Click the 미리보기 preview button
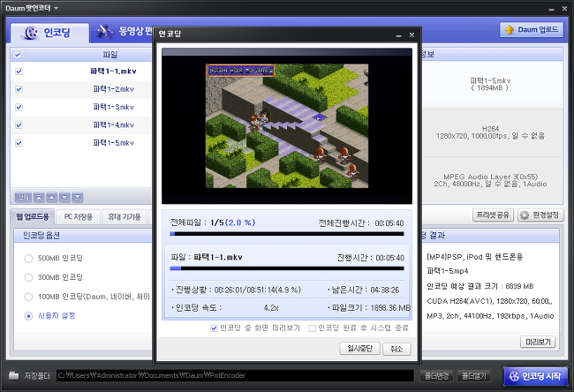 [x=538, y=342]
